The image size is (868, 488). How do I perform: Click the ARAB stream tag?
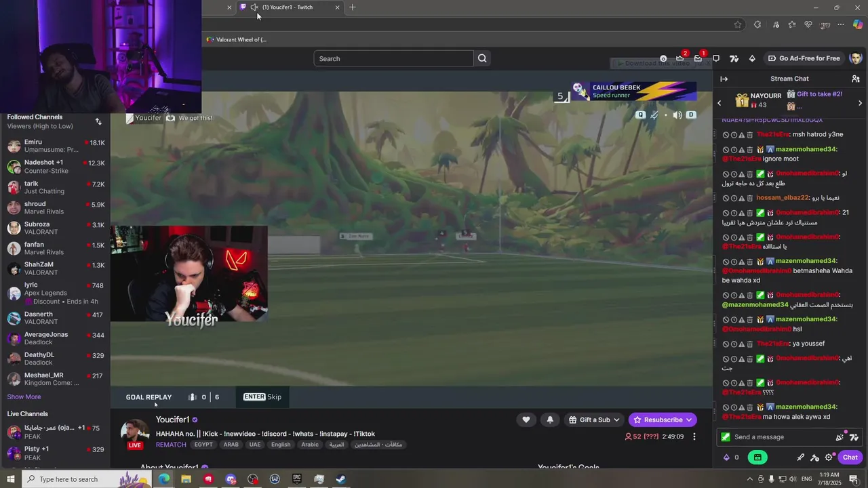pyautogui.click(x=231, y=445)
